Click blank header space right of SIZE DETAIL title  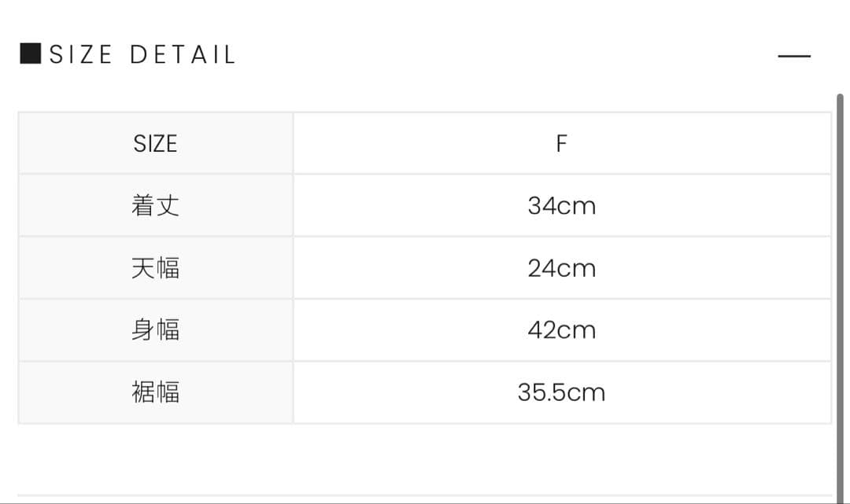[x=504, y=55]
